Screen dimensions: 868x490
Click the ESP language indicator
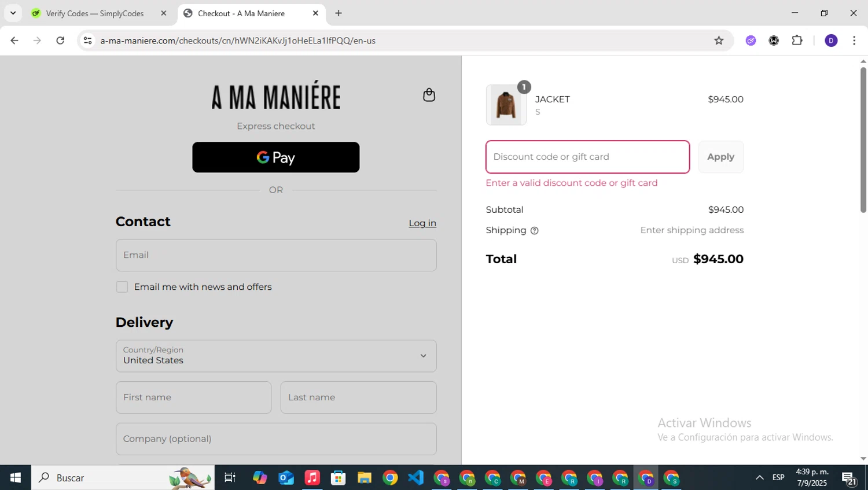click(778, 478)
